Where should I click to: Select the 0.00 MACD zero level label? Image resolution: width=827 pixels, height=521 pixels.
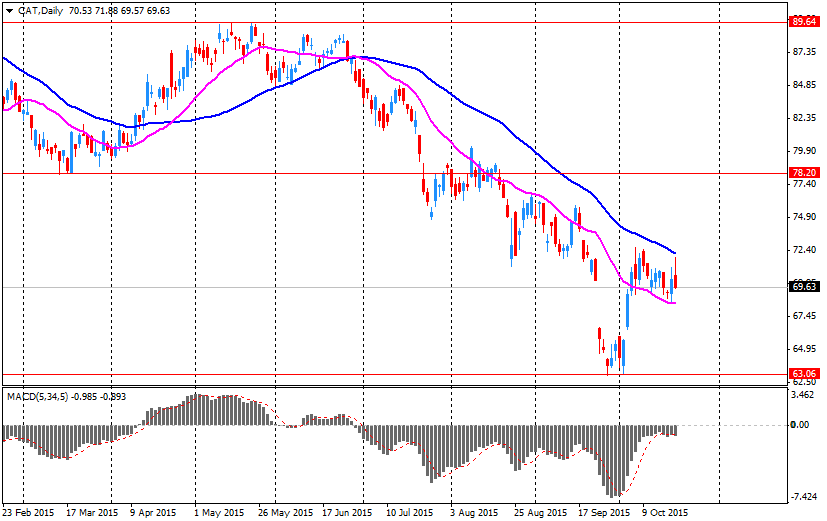800,424
